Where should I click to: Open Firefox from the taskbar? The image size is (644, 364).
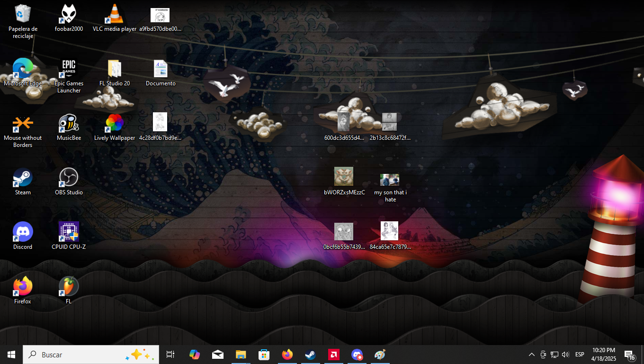tap(287, 355)
